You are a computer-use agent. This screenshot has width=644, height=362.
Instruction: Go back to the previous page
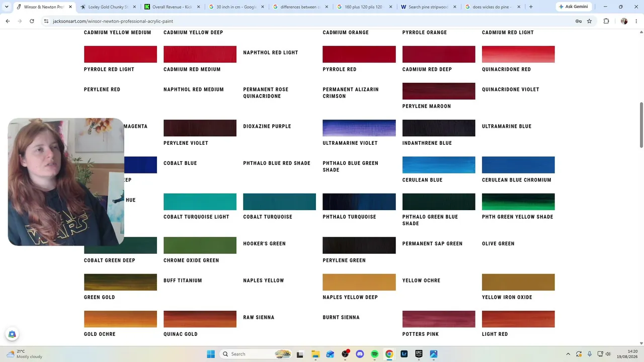coord(8,21)
